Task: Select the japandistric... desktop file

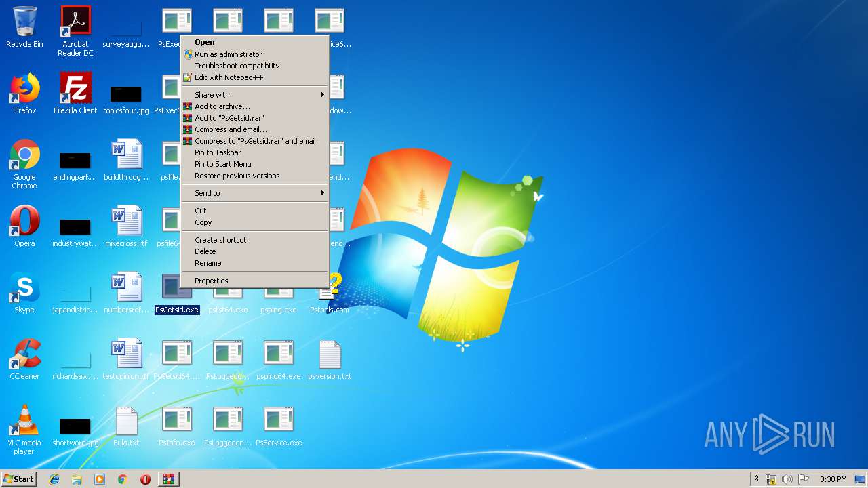Action: click(x=75, y=297)
